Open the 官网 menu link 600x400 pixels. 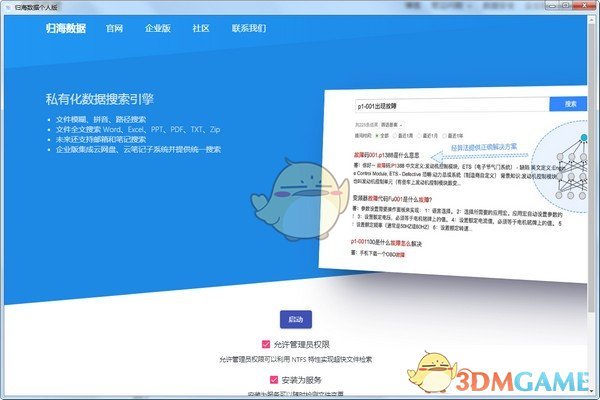[x=114, y=28]
